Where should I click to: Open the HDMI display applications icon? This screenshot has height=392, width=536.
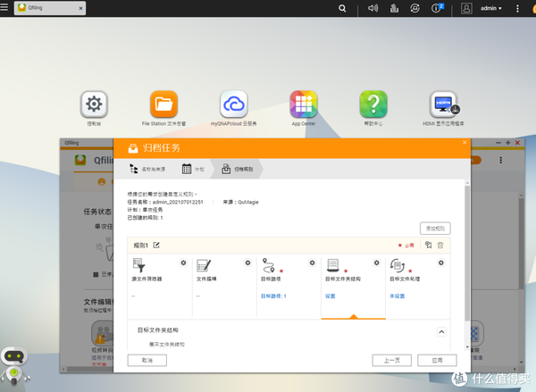pos(444,105)
